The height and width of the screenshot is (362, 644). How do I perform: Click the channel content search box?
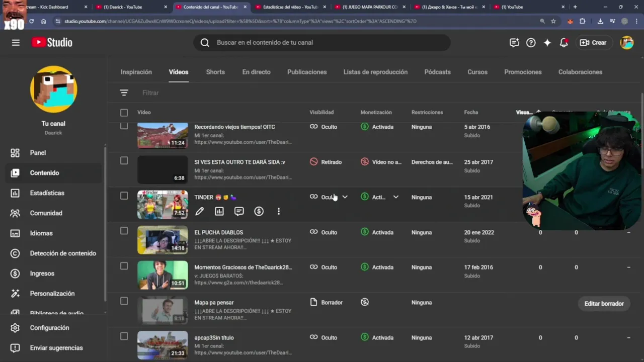(322, 43)
